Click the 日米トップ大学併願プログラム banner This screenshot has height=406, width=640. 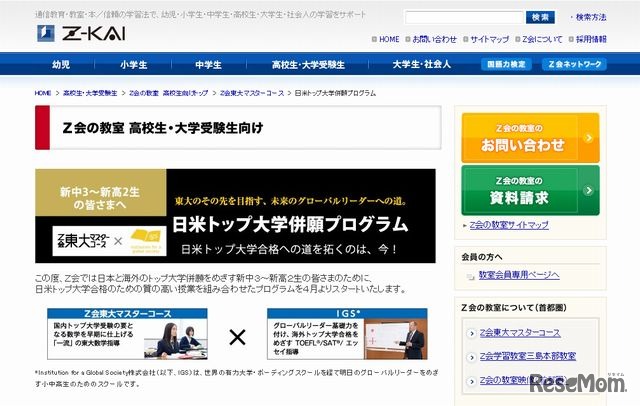click(x=235, y=216)
